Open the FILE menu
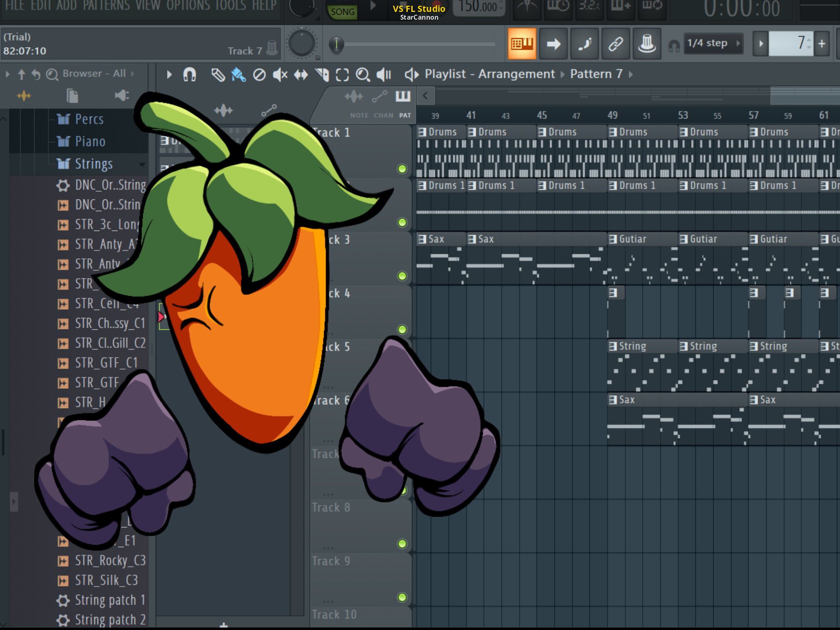The width and height of the screenshot is (840, 630). tap(15, 6)
